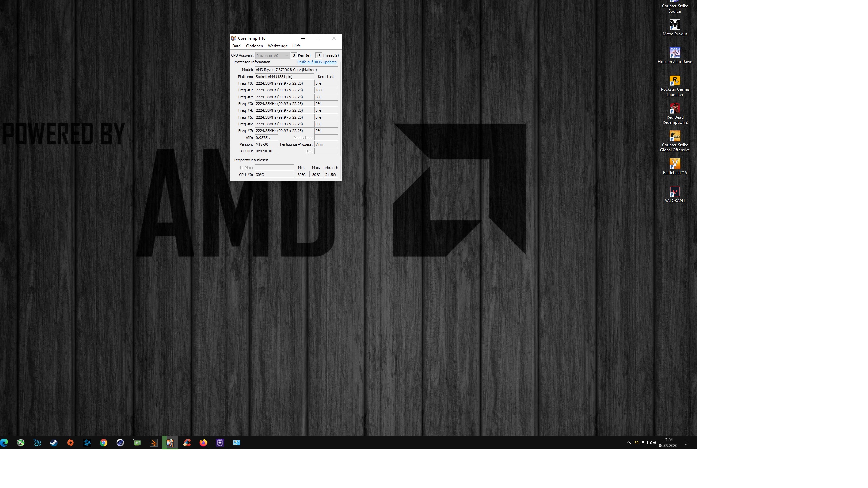Open the purple CPU-Z chip taskbar icon
Image resolution: width=868 pixels, height=488 pixels.
click(220, 443)
